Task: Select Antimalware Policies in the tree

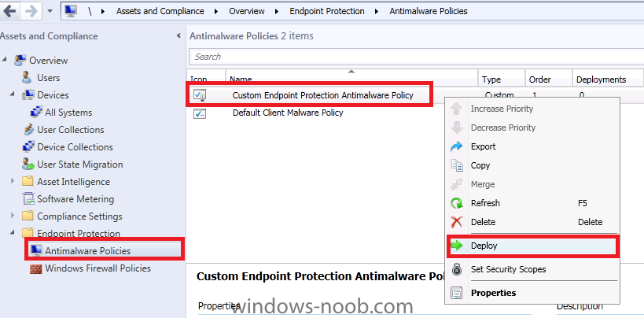Action: pos(88,250)
